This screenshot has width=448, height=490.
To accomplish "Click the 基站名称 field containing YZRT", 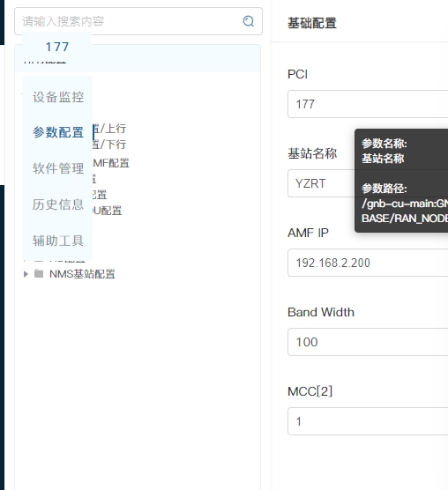I will 321,183.
